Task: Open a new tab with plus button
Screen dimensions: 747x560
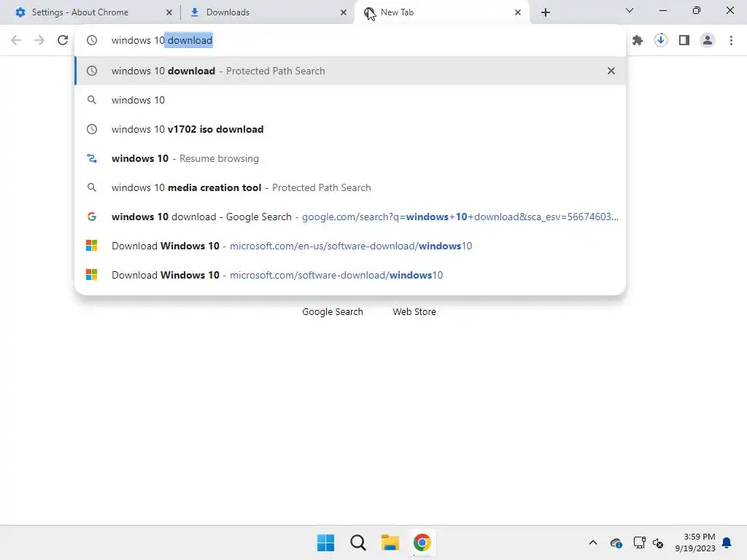Action: point(546,12)
